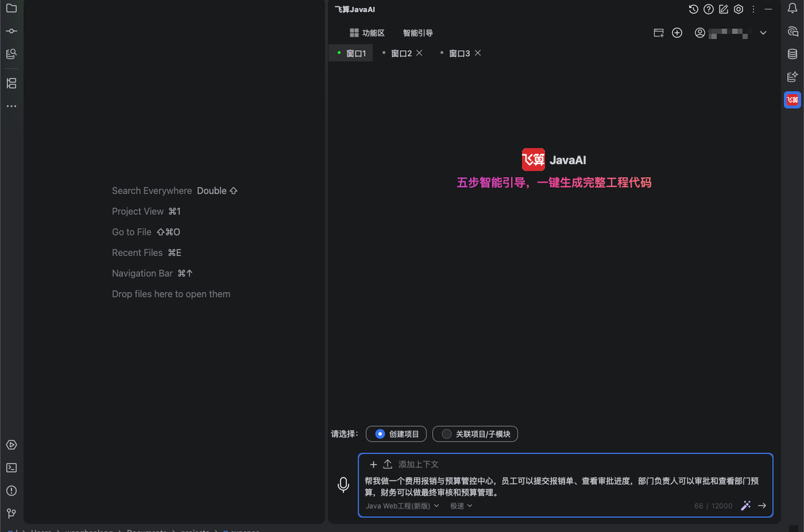Close the 窗口3 tab
This screenshot has height=532, width=804.
click(x=478, y=53)
